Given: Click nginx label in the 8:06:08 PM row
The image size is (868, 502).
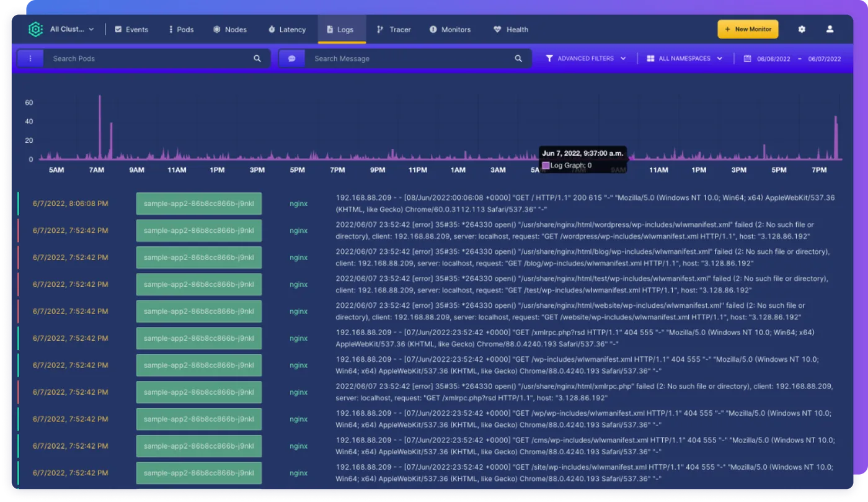Looking at the screenshot, I should tap(299, 204).
